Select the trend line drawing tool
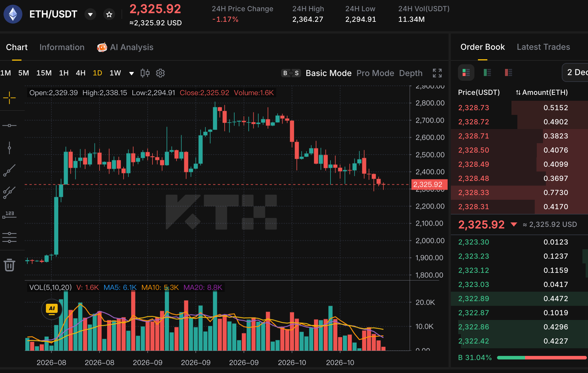This screenshot has width=588, height=373. tap(9, 170)
